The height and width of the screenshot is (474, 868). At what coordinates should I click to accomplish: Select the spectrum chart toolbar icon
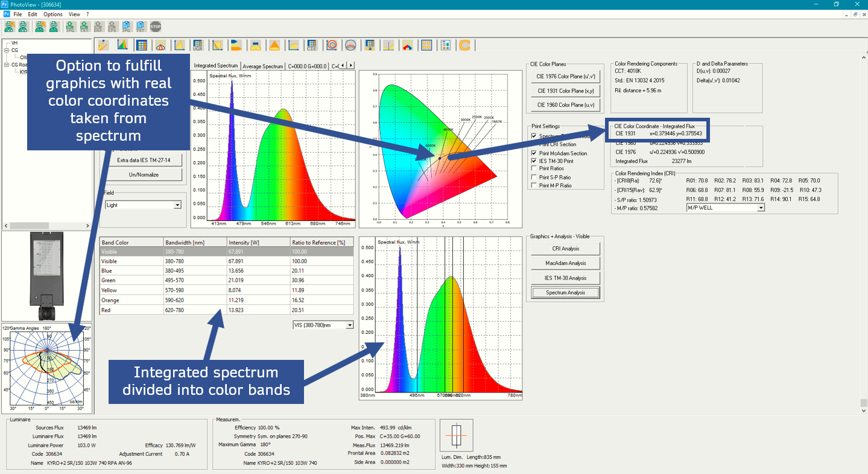pyautogui.click(x=122, y=45)
